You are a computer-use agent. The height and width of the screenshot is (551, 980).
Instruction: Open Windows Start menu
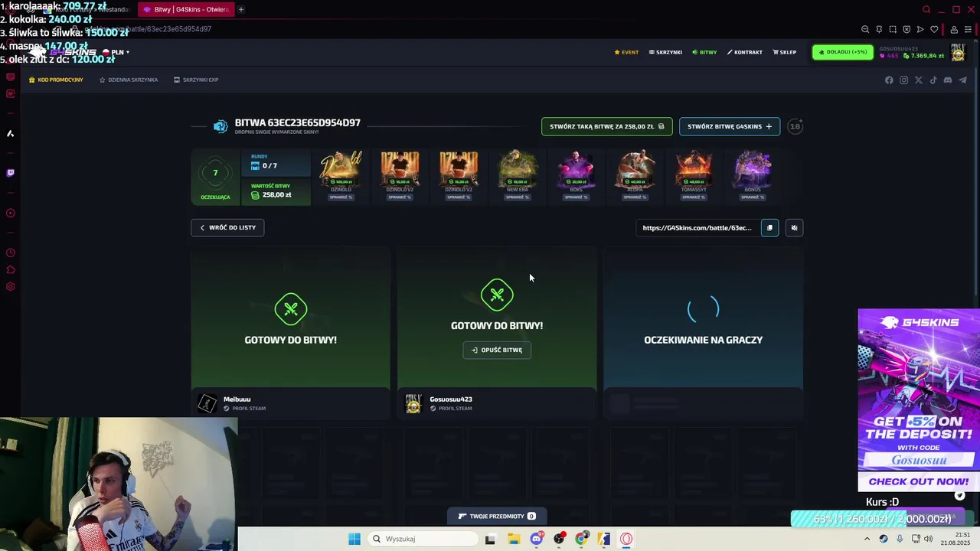click(x=354, y=539)
